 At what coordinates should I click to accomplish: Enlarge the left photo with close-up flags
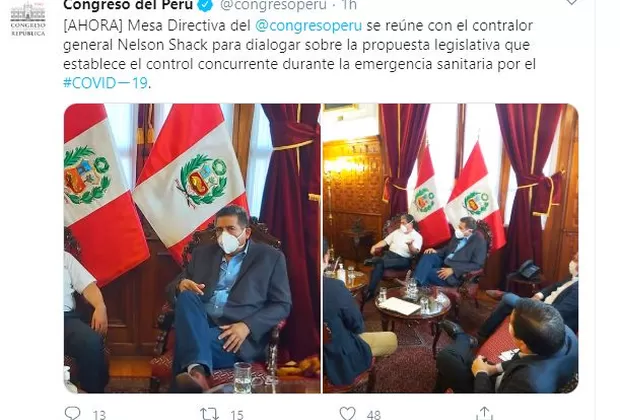tap(192, 248)
